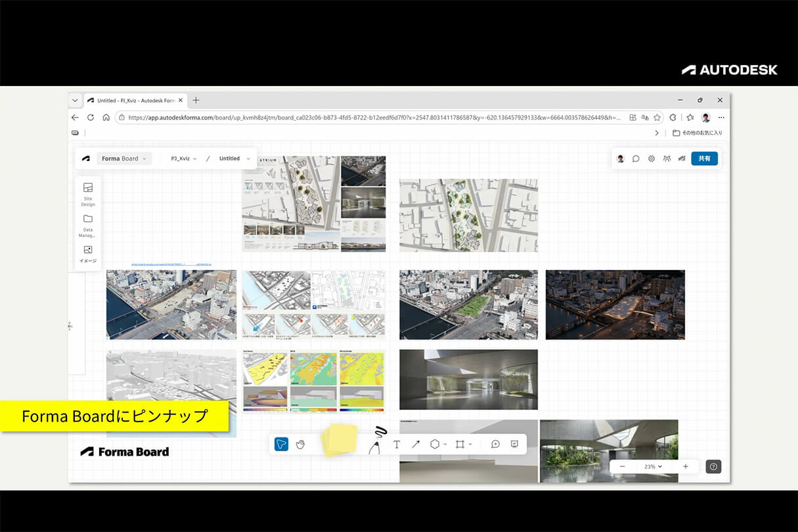798x532 pixels.
Task: Select the interior atrium green wall render
Action: tap(468, 380)
